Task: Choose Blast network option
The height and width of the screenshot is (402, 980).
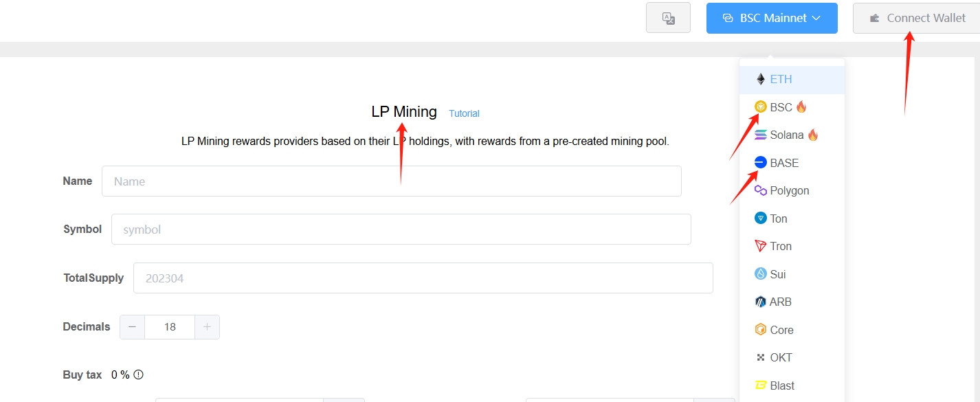Action: tap(782, 386)
